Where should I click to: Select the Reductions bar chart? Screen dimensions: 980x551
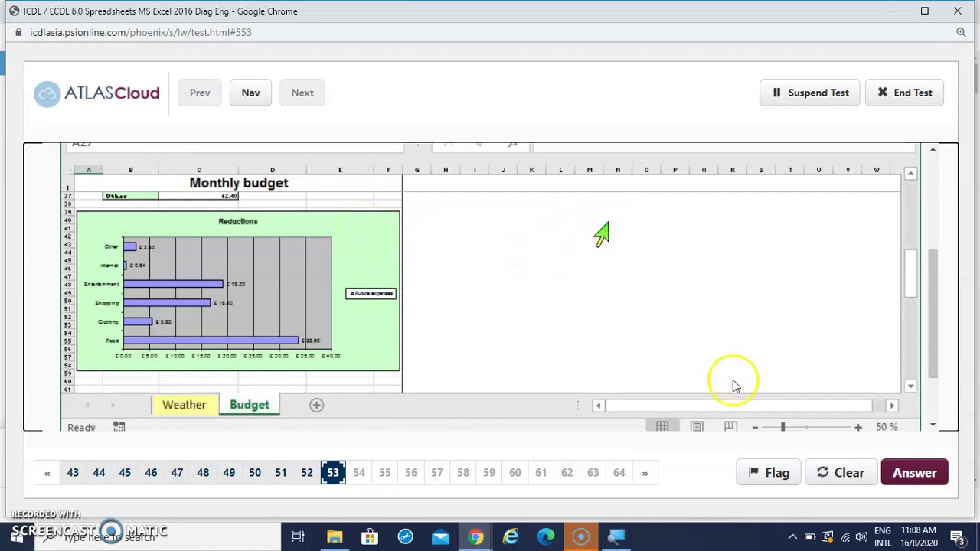(x=238, y=292)
